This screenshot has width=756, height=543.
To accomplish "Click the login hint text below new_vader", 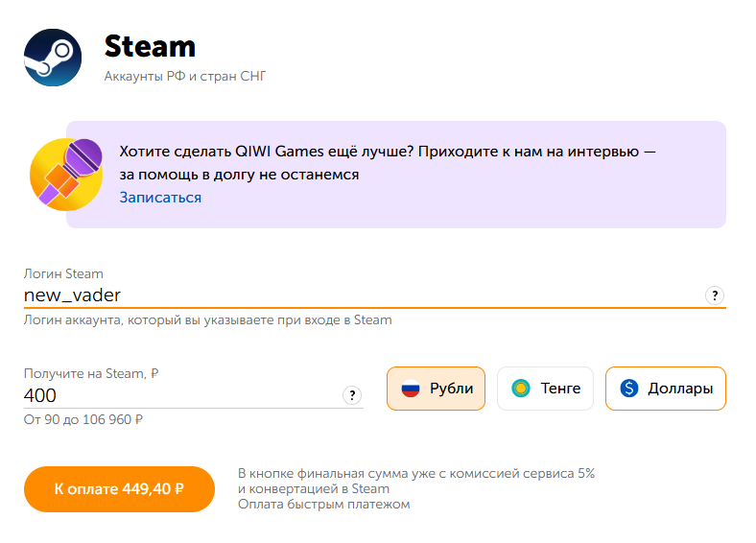I will 207,320.
